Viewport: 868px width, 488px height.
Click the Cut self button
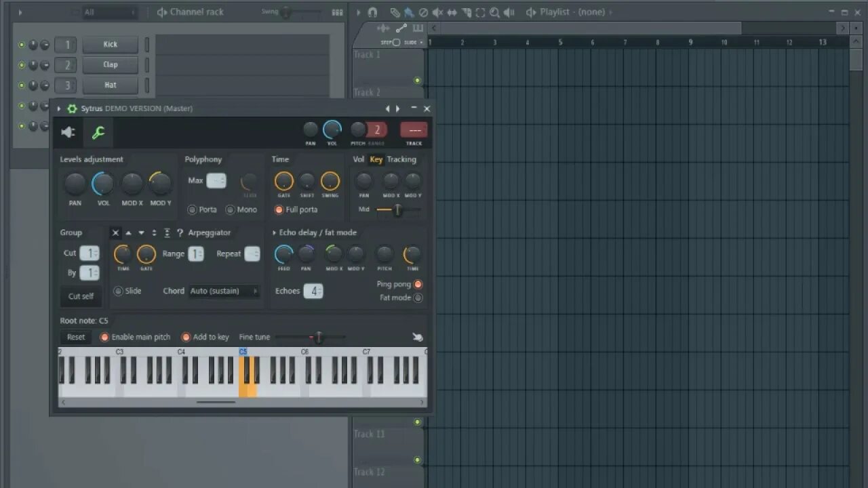point(81,296)
